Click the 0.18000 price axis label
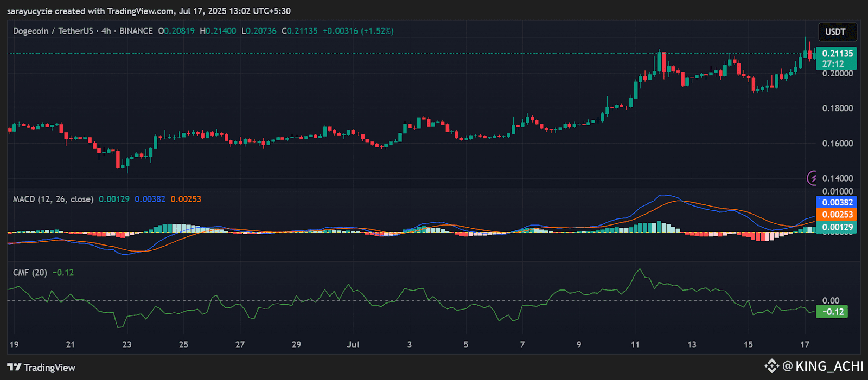868x380 pixels. pyautogui.click(x=837, y=108)
